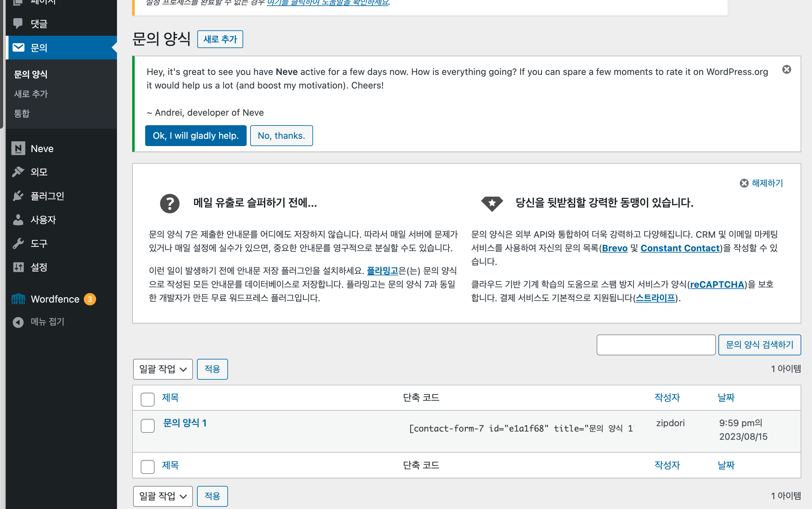Open the 통합 submenu item
The height and width of the screenshot is (509, 812).
pos(22,113)
